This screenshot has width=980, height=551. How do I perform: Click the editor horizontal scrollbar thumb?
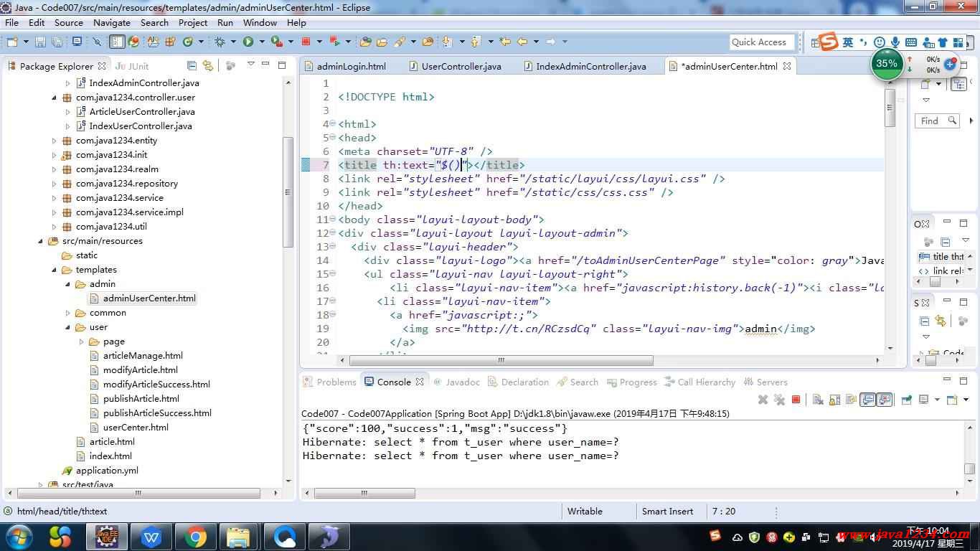[501, 360]
